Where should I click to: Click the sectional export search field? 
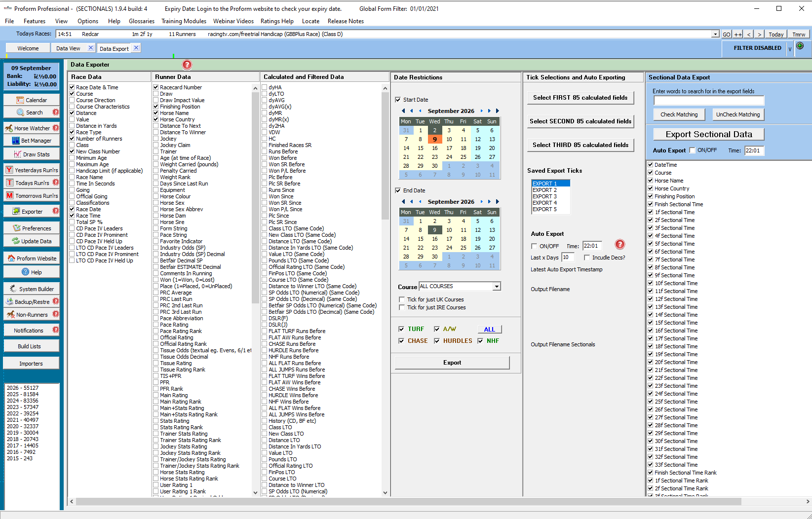(709, 101)
